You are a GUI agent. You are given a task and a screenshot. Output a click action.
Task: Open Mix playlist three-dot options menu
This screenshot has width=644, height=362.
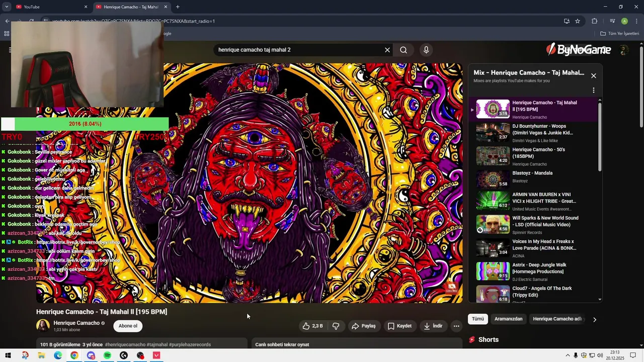pyautogui.click(x=594, y=90)
